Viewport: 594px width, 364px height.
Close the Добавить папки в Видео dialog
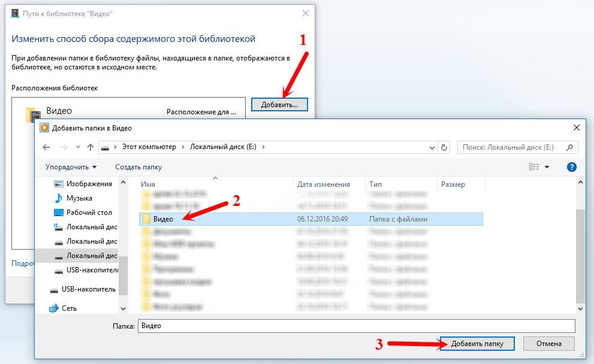pos(576,128)
